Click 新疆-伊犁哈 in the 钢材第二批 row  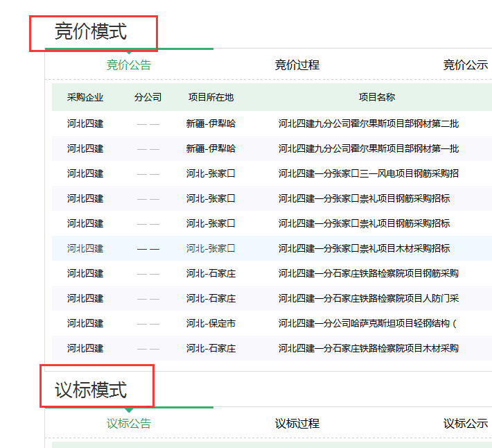click(x=211, y=123)
